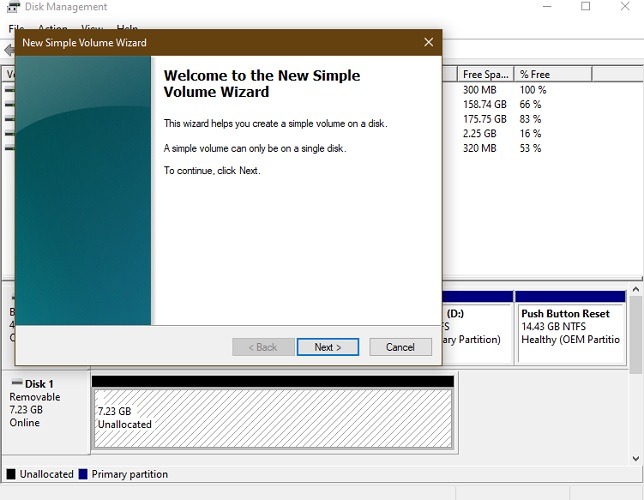Cancel the New Simple Volume Wizard
This screenshot has width=644, height=500.
coord(400,347)
